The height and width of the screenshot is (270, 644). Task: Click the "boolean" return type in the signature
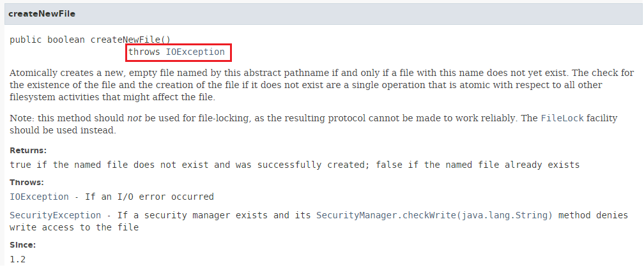coord(66,39)
